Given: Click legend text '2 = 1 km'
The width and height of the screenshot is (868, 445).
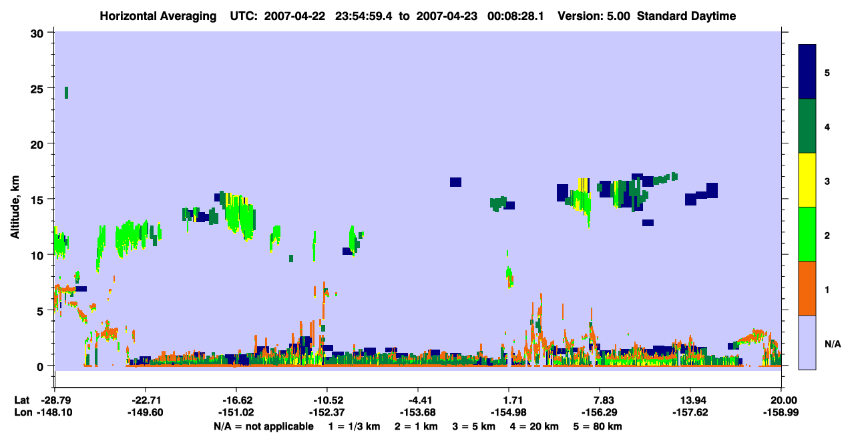Looking at the screenshot, I should (416, 426).
